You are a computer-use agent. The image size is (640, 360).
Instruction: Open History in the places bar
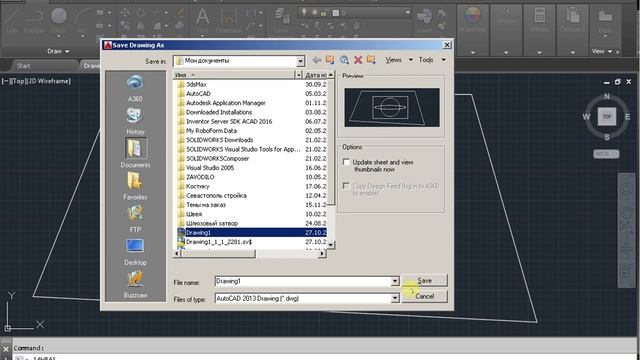(135, 121)
